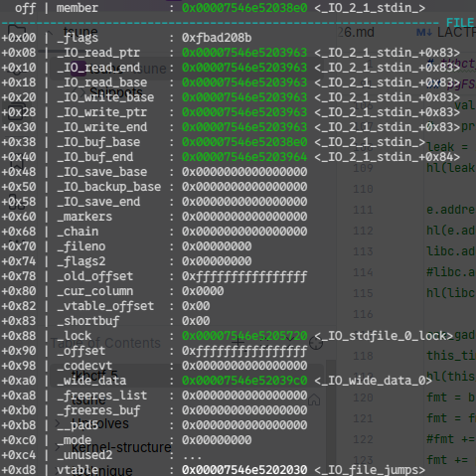Click the <_IO_wide_data_0> symbol
Viewport: 476px width, 476px height.
pos(374,381)
